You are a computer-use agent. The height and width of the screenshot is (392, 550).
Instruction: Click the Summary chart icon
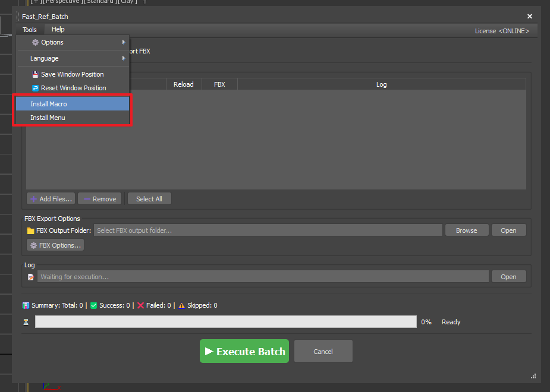26,306
